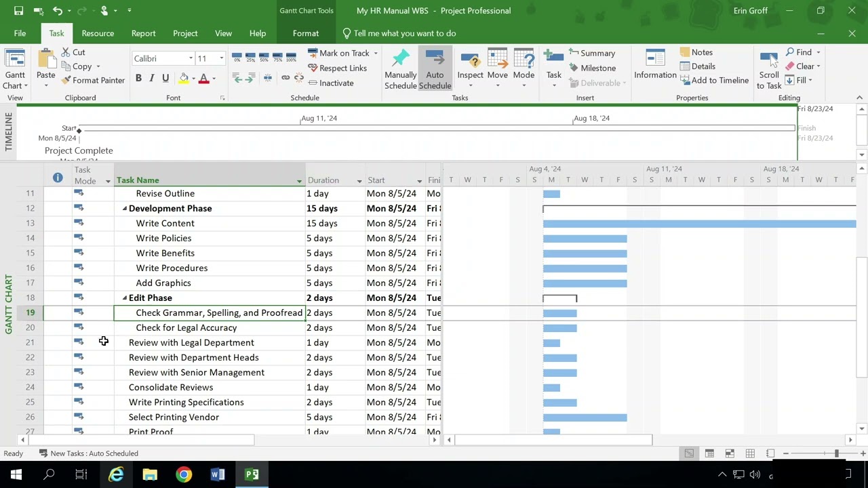The image size is (868, 488).
Task: Open task Notes
Action: point(696,52)
